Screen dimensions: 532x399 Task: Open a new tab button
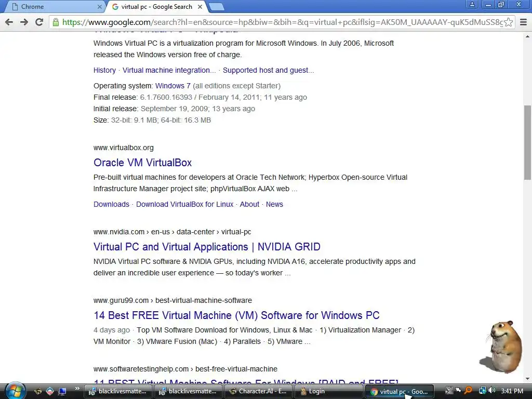(x=216, y=7)
